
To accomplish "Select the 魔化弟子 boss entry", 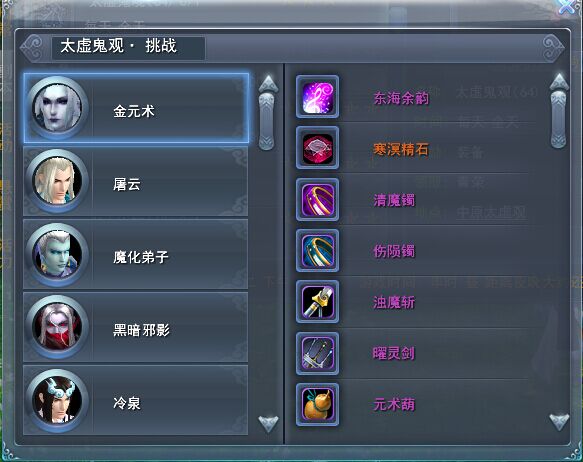I will [136, 254].
